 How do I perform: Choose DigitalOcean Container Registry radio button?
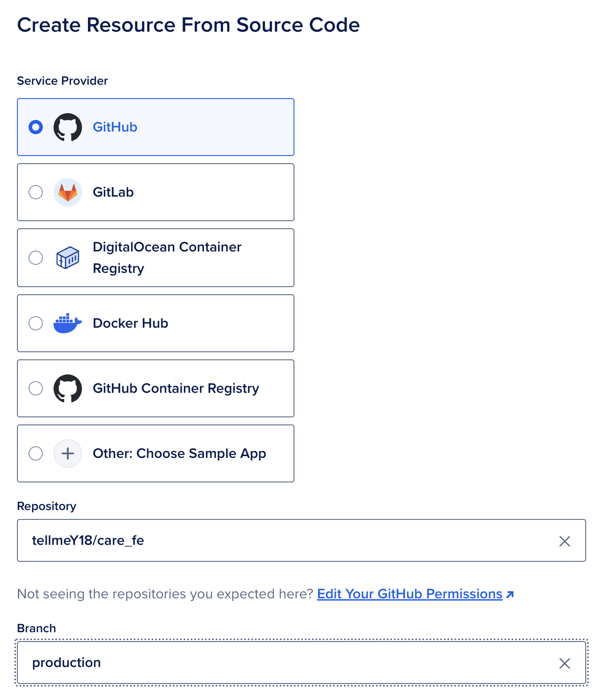pyautogui.click(x=36, y=258)
